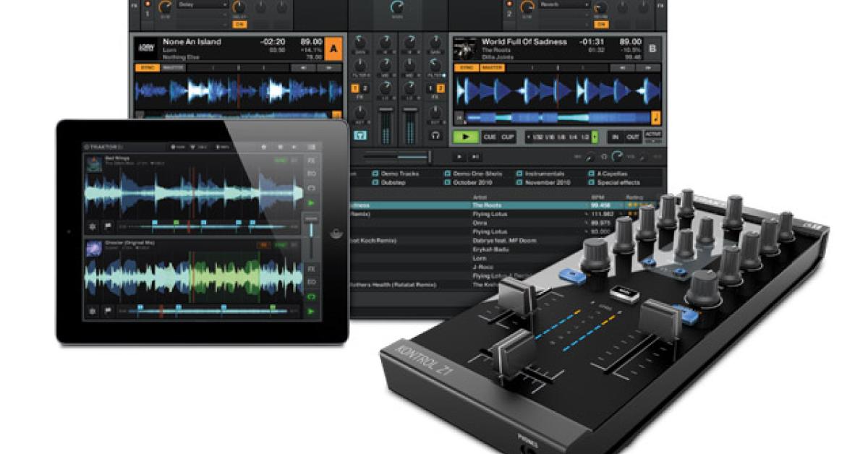Select the 1/32 loop size on Deck B
868x454 pixels.
click(x=537, y=137)
